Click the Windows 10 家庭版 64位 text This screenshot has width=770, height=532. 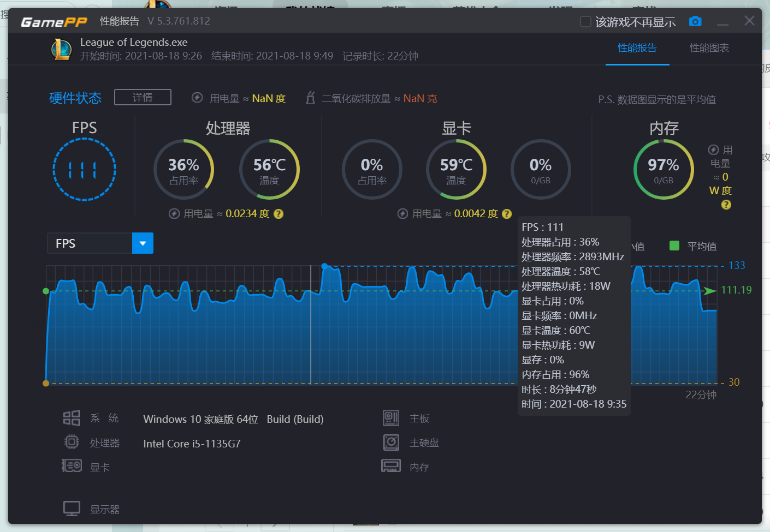coord(200,419)
